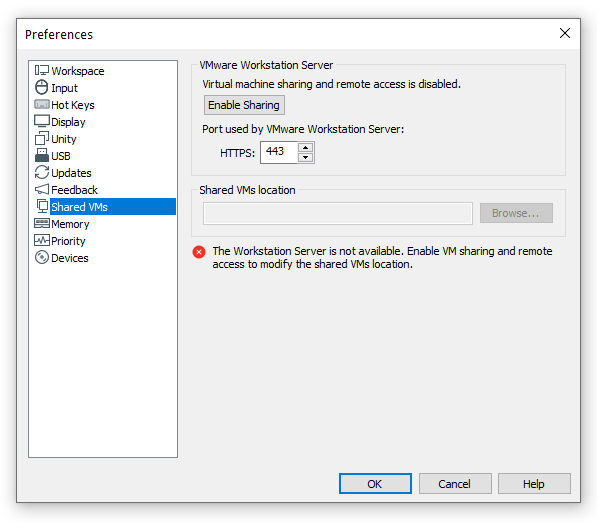
Task: Open the Workspace preferences icon
Action: coord(42,70)
